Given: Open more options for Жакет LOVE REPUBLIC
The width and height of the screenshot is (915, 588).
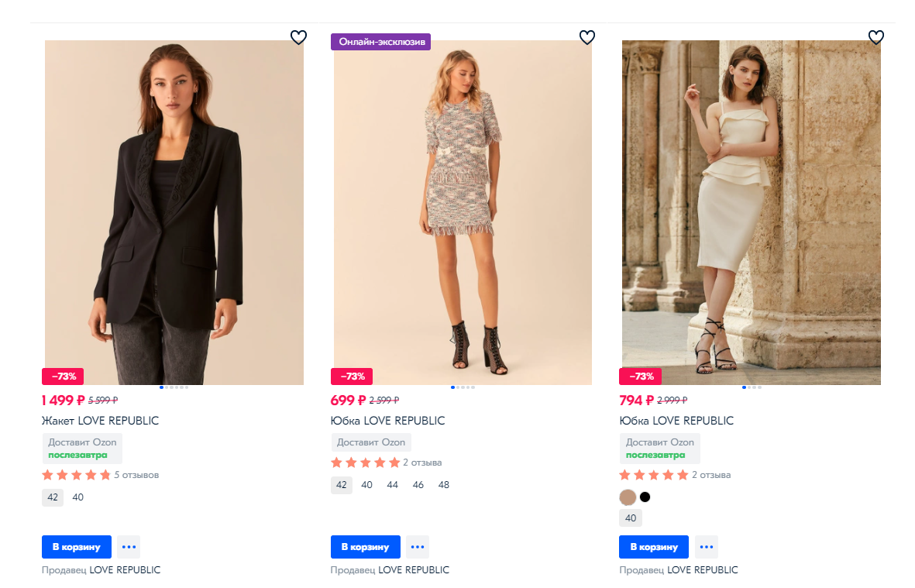Looking at the screenshot, I should (x=129, y=547).
